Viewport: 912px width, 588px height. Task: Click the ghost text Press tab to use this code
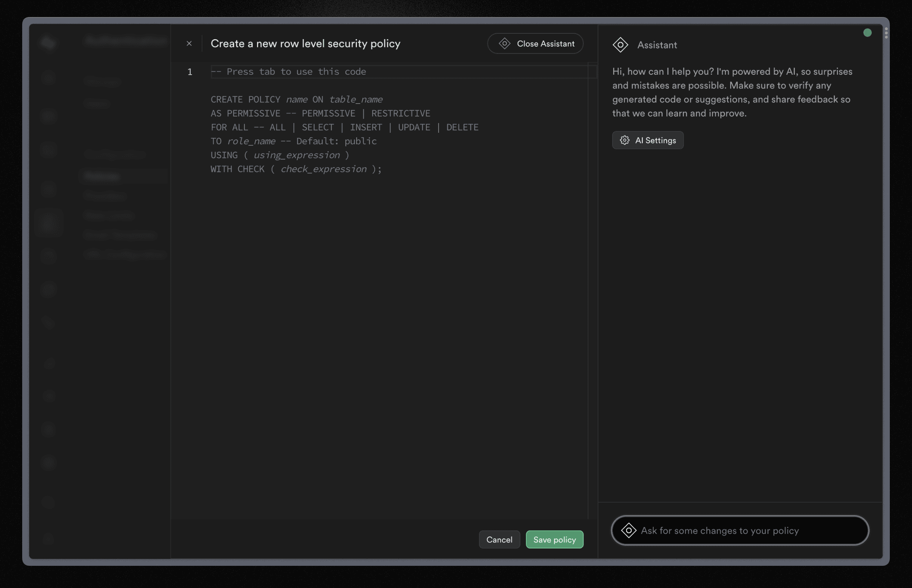(288, 71)
